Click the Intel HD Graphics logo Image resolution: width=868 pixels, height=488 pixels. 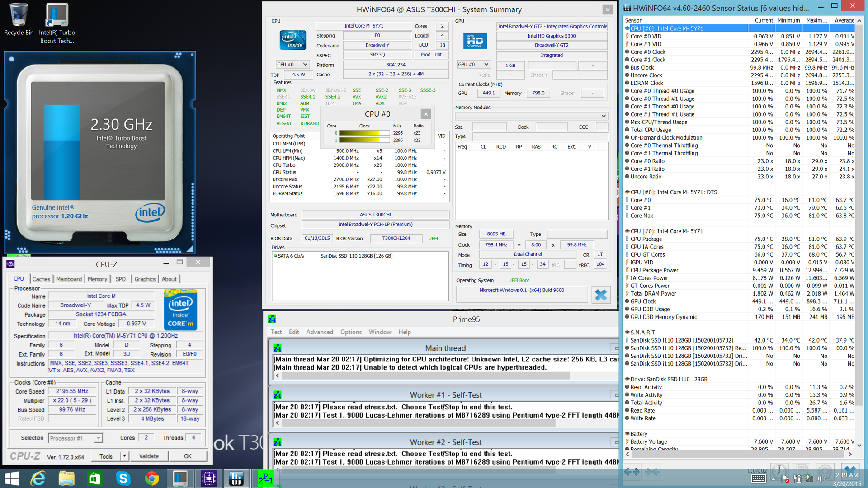pos(475,41)
